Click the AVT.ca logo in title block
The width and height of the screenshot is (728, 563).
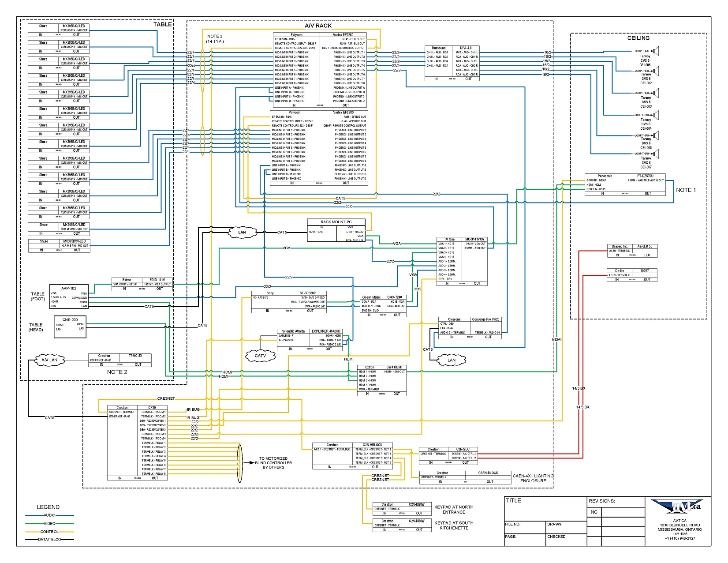click(679, 507)
